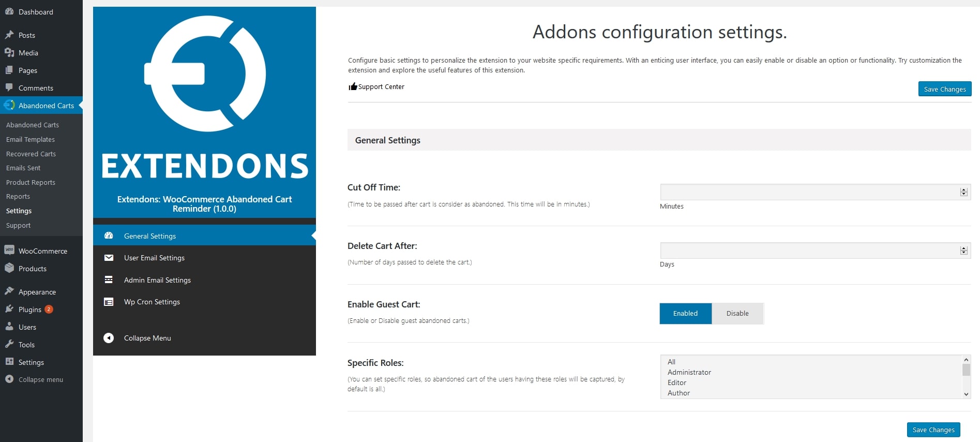Image resolution: width=980 pixels, height=442 pixels.
Task: Click the Admin Email Settings icon
Action: 109,280
